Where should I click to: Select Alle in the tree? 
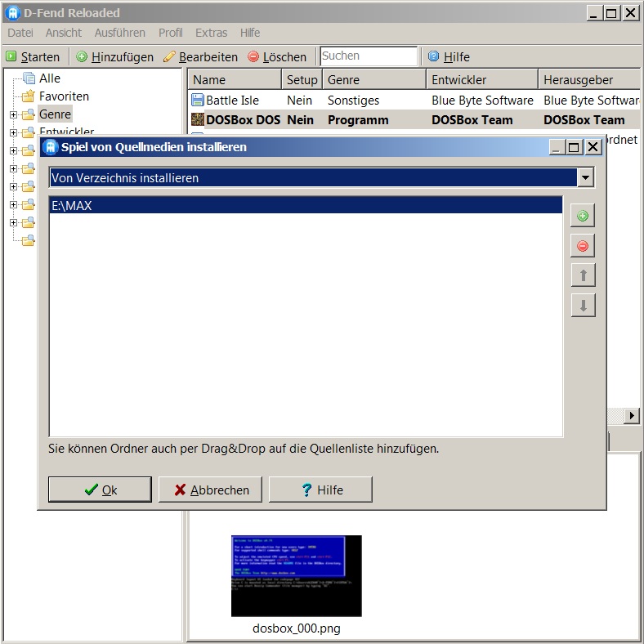[50, 78]
